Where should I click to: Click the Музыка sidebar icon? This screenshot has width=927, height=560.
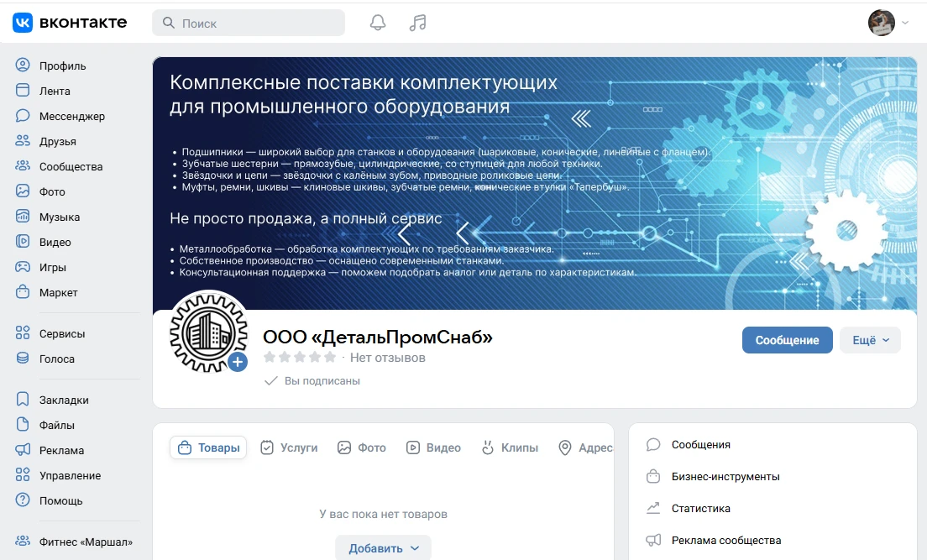[x=23, y=217]
